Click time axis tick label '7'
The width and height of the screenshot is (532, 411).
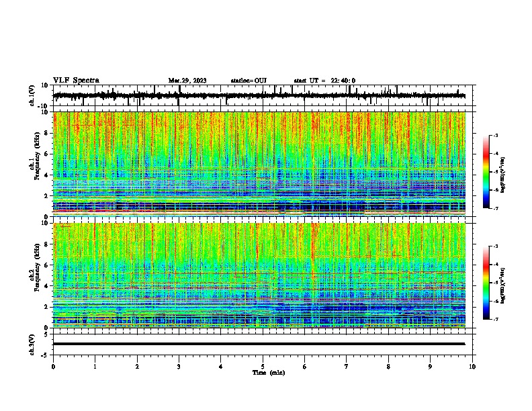[347, 367]
